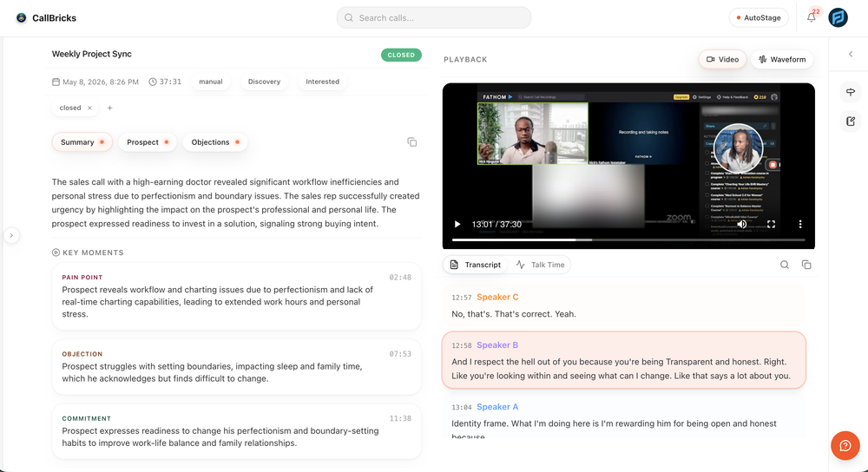The height and width of the screenshot is (472, 868).
Task: Click the AutoStage button
Action: [x=759, y=17]
